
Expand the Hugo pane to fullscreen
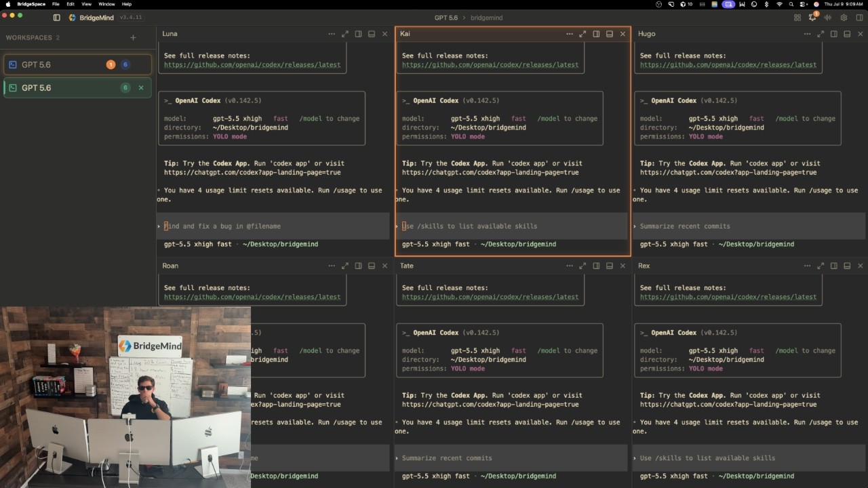point(821,34)
